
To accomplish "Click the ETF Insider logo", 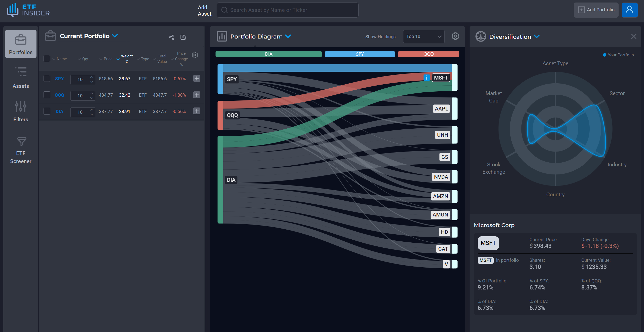I will (28, 10).
